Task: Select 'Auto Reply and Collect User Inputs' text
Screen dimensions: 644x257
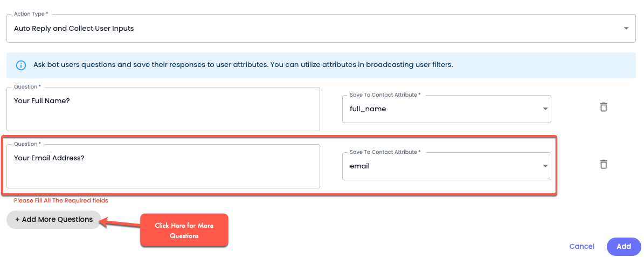Action: [x=74, y=29]
